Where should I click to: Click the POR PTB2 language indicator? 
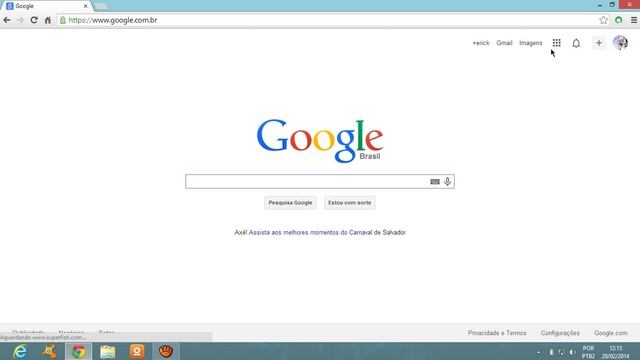(588, 352)
